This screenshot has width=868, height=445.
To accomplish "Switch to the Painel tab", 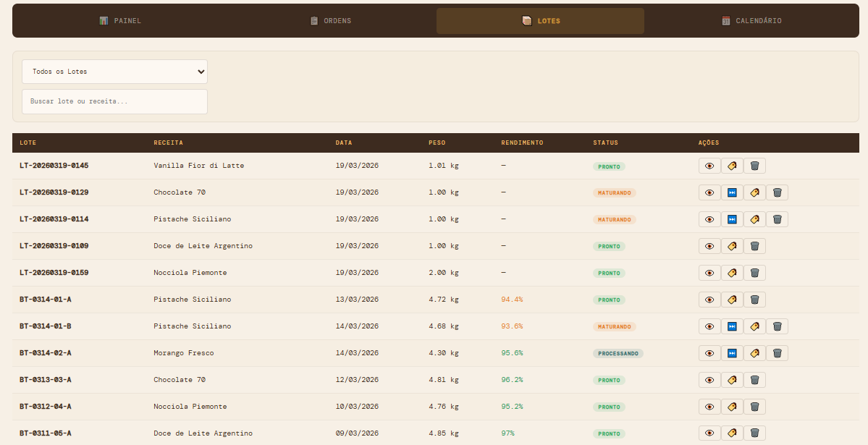I will coord(120,21).
